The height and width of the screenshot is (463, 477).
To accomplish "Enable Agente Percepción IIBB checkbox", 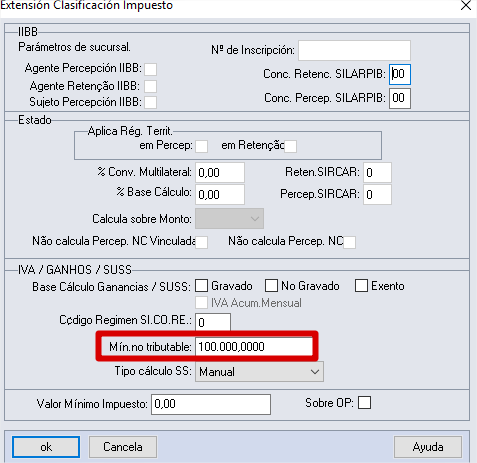I will 150,70.
